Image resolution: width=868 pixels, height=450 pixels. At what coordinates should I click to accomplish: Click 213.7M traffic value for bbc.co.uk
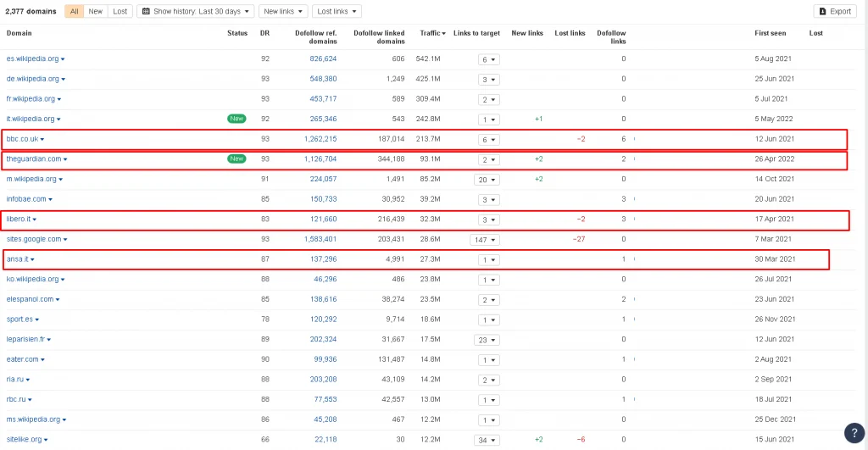(x=428, y=139)
